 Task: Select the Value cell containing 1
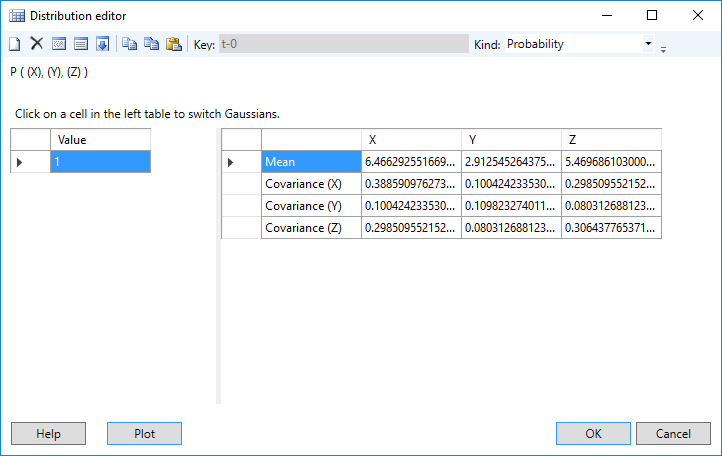click(x=100, y=161)
